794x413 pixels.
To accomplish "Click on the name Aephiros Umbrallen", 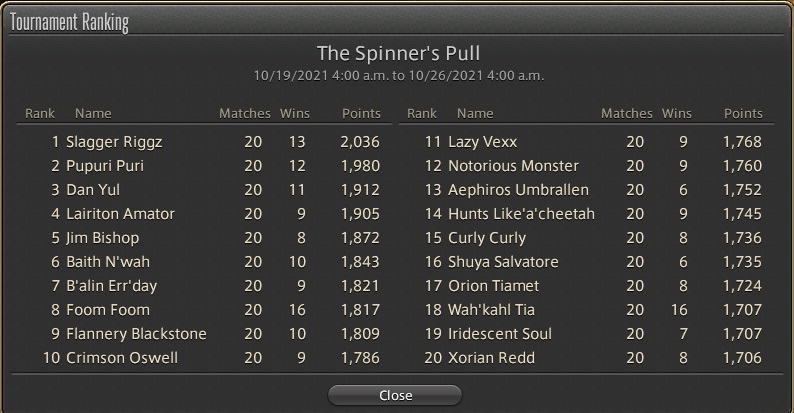I will click(519, 190).
